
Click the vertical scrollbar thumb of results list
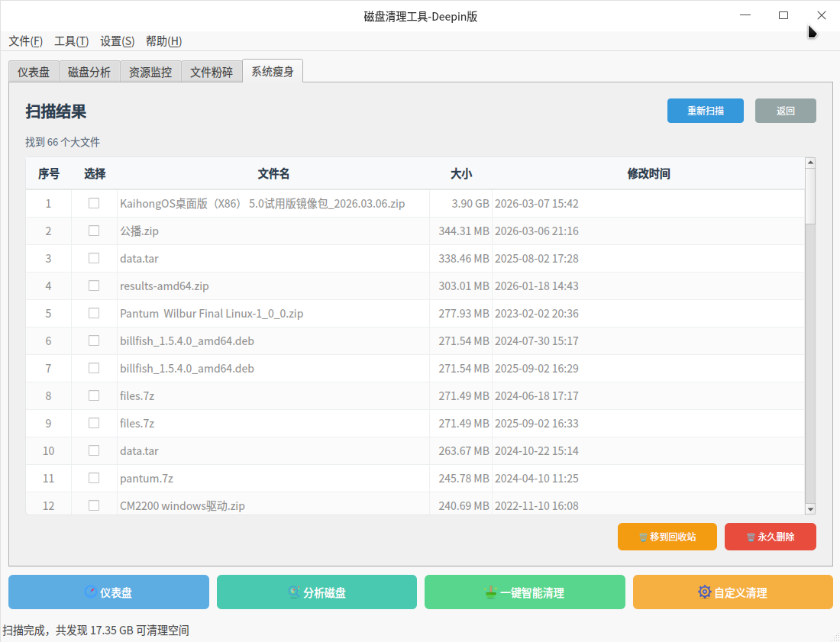[x=810, y=196]
